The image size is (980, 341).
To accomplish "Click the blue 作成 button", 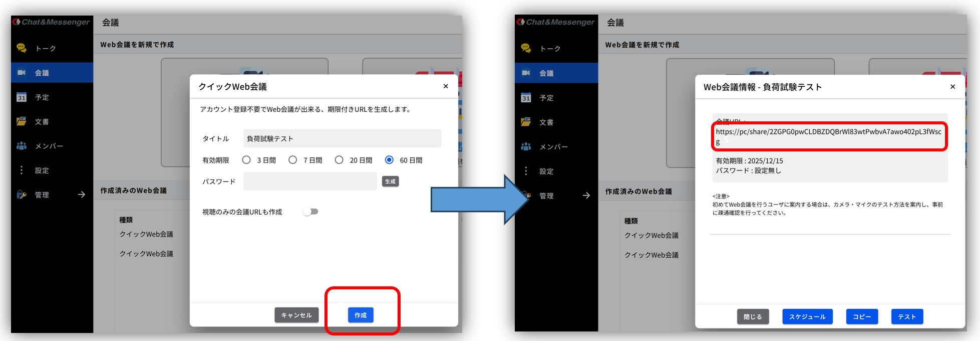I will tap(361, 315).
